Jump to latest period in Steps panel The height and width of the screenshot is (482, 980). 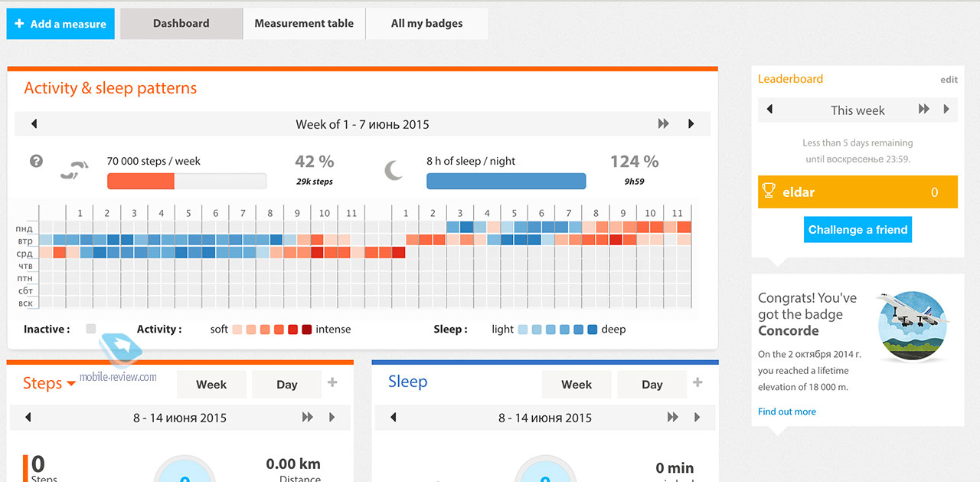coord(307,418)
